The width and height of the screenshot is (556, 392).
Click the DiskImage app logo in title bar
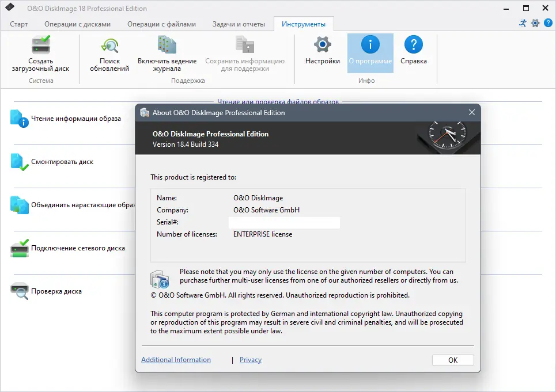[x=10, y=7]
